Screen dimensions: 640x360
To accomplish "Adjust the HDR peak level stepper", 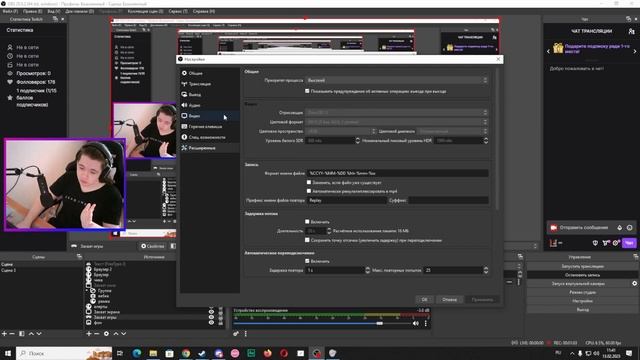I will (x=486, y=140).
